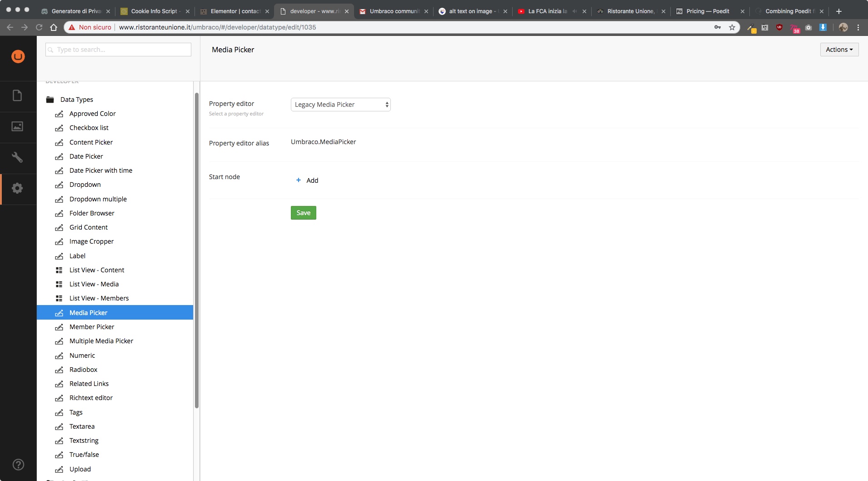Expand the Actions dropdown menu
This screenshot has width=868, height=481.
[x=839, y=50]
